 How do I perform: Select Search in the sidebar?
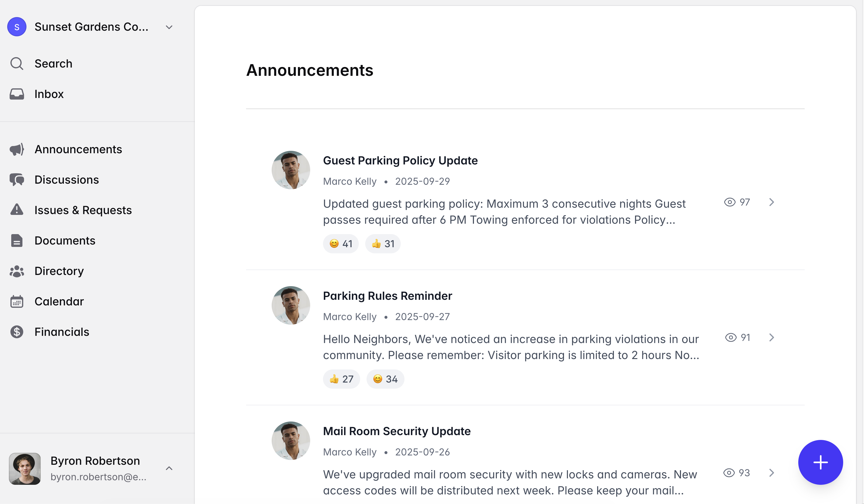click(x=53, y=64)
